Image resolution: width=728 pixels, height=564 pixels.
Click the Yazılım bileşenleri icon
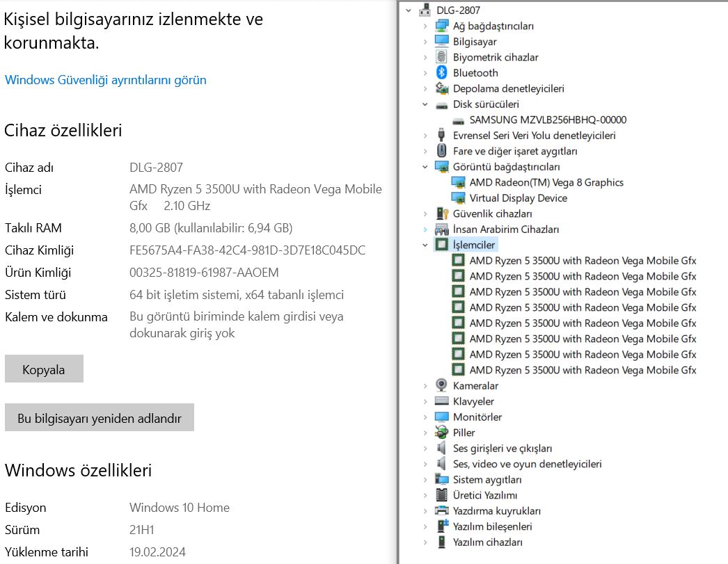click(x=443, y=526)
